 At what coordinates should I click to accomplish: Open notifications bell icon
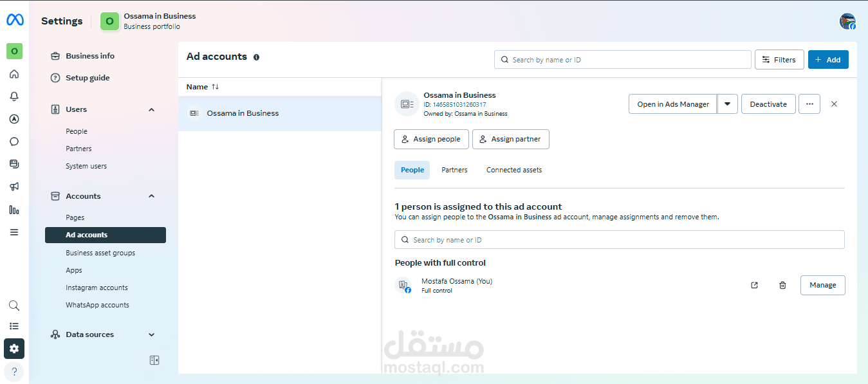point(14,96)
